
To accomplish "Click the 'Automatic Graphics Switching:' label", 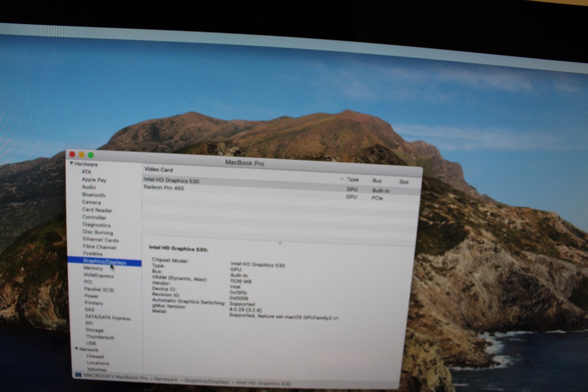I will pos(189,301).
